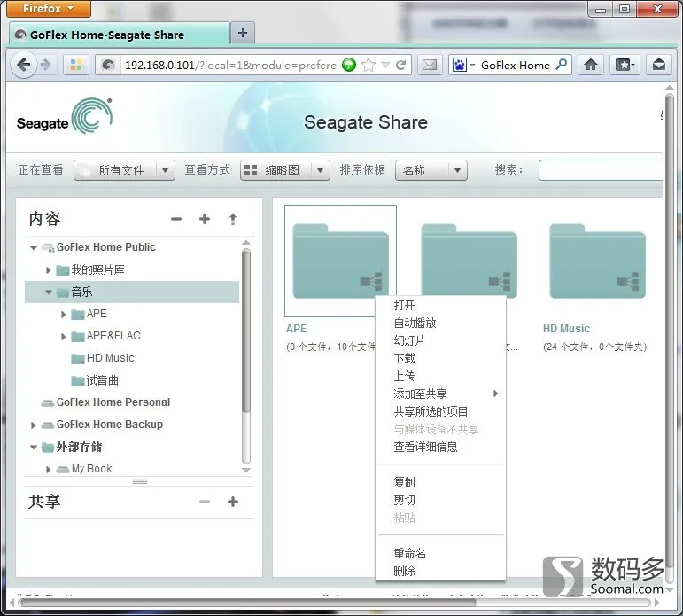Click the HD Music folder name link

566,329
